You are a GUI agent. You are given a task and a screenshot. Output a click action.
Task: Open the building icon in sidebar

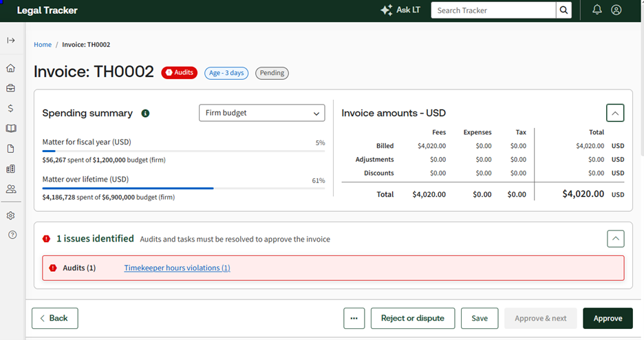[x=11, y=169]
